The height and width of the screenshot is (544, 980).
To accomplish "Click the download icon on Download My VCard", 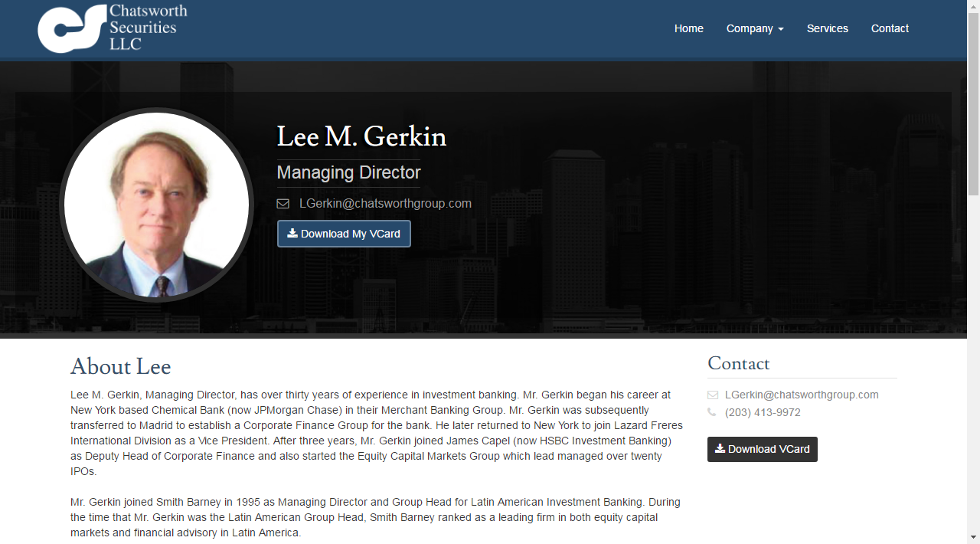I will pyautogui.click(x=292, y=233).
